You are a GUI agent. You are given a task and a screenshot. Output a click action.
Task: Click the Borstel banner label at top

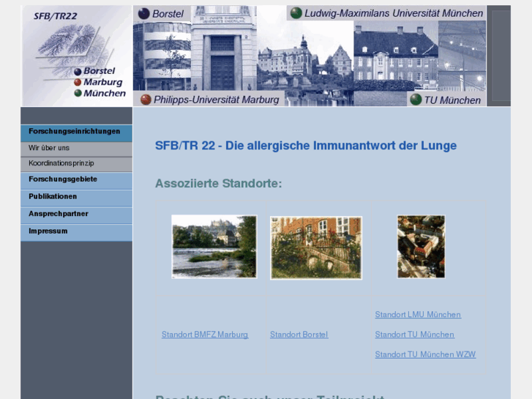pos(168,14)
